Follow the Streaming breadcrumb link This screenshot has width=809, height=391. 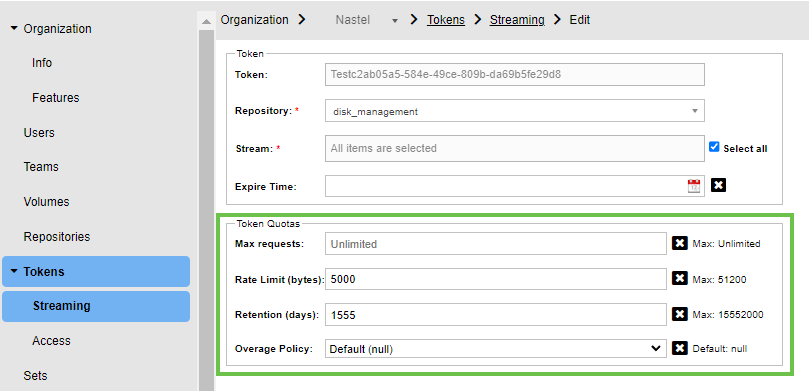click(x=517, y=20)
